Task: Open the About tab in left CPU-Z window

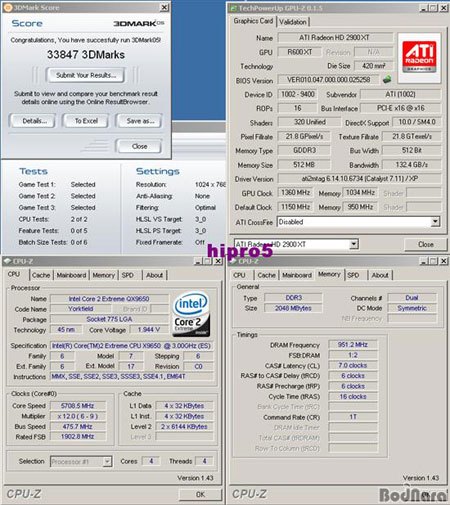Action: coord(154,275)
